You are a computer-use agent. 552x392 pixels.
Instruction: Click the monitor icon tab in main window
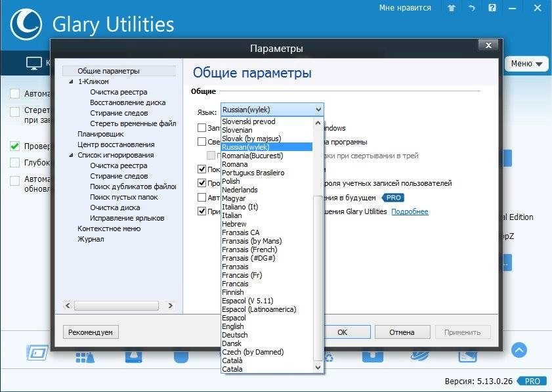[34, 64]
